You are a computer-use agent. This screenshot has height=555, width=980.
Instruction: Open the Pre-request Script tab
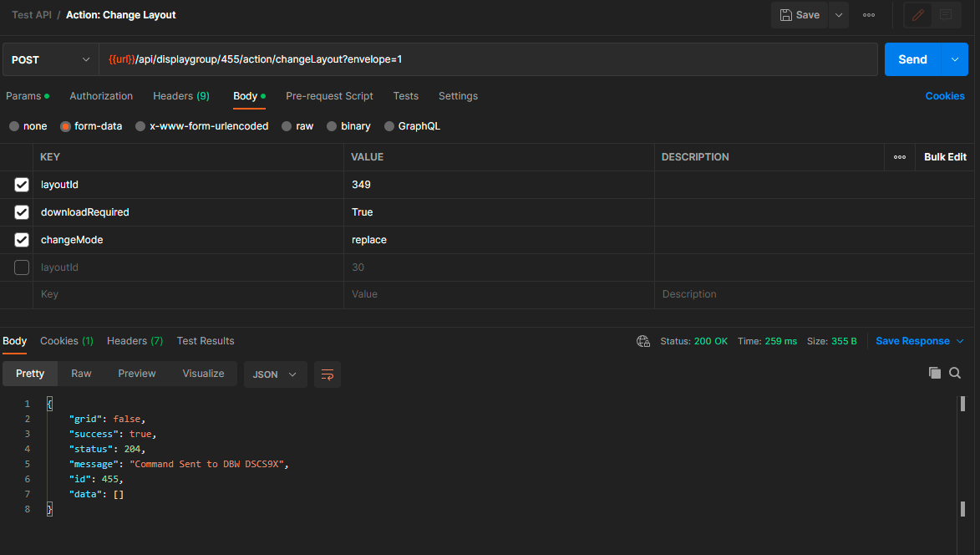tap(329, 96)
